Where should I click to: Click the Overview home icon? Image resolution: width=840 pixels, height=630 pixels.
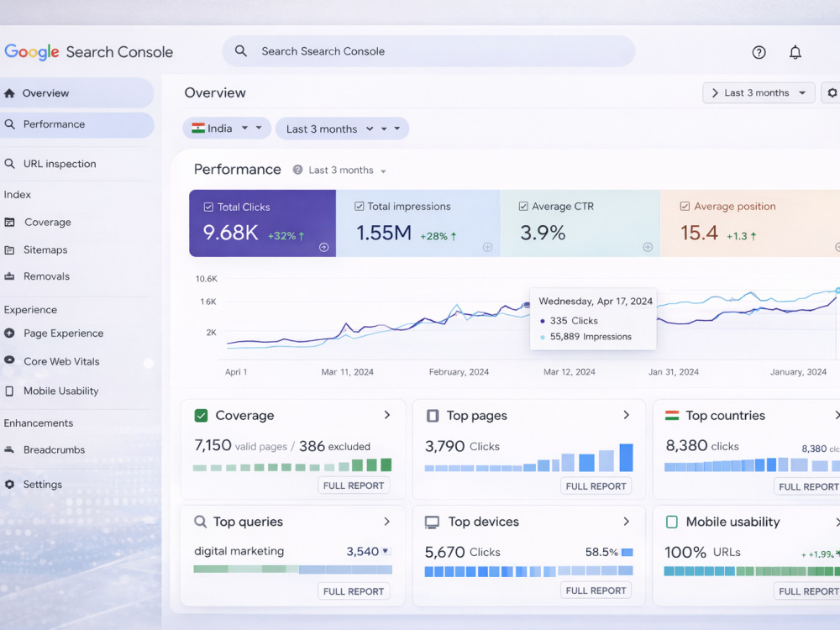click(x=9, y=93)
